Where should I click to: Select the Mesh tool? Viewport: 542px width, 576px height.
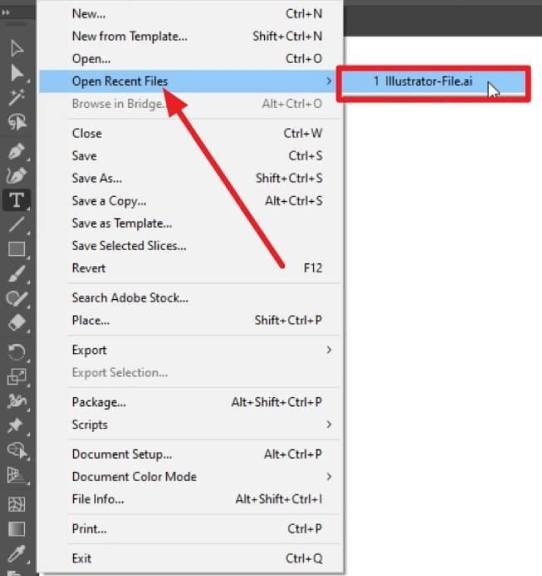tap(17, 504)
